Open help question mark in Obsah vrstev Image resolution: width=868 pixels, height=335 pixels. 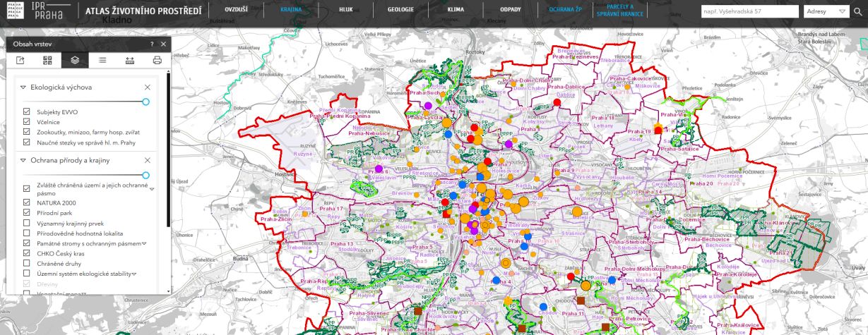152,44
